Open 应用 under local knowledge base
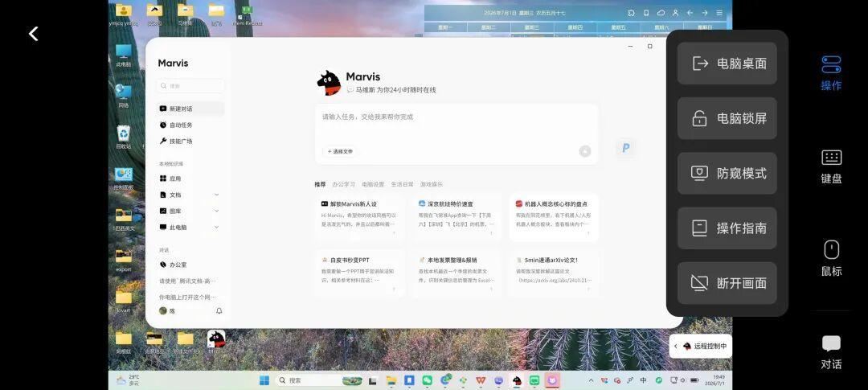 coord(191,179)
